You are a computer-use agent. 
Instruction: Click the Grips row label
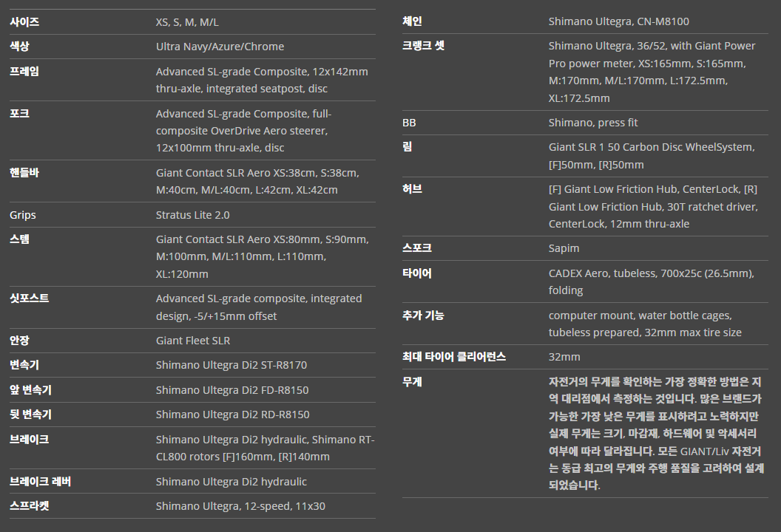tap(23, 215)
